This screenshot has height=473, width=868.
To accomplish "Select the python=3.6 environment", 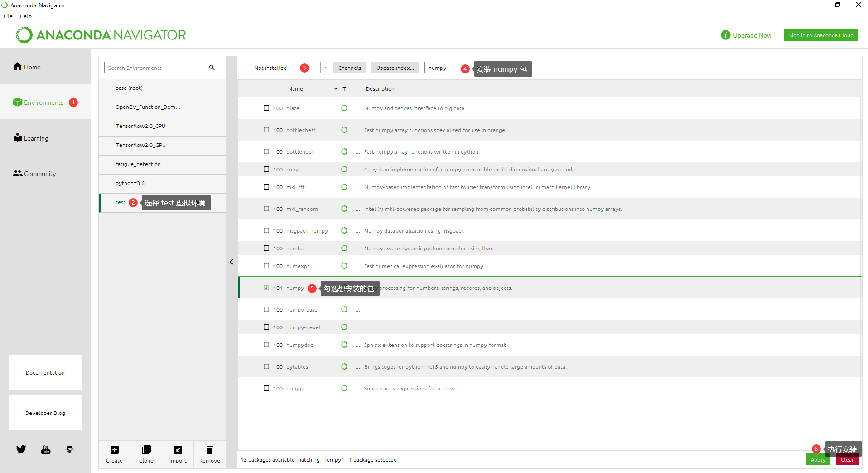I will coord(162,183).
